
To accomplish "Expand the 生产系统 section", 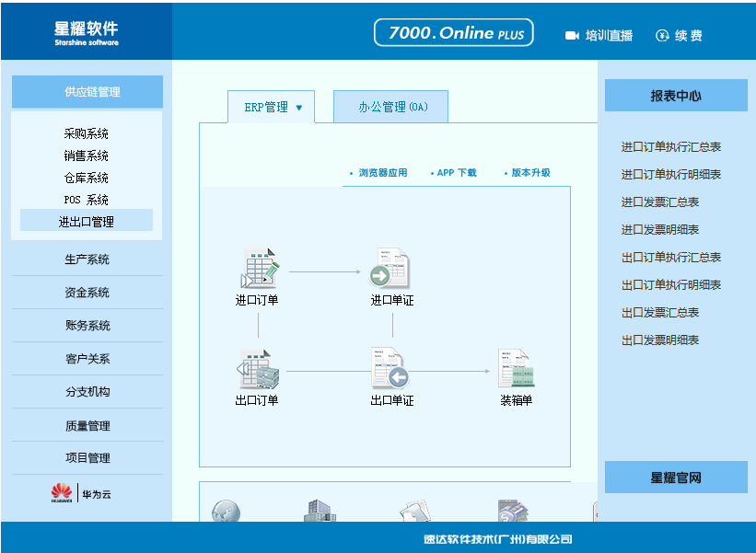I will coord(87,259).
